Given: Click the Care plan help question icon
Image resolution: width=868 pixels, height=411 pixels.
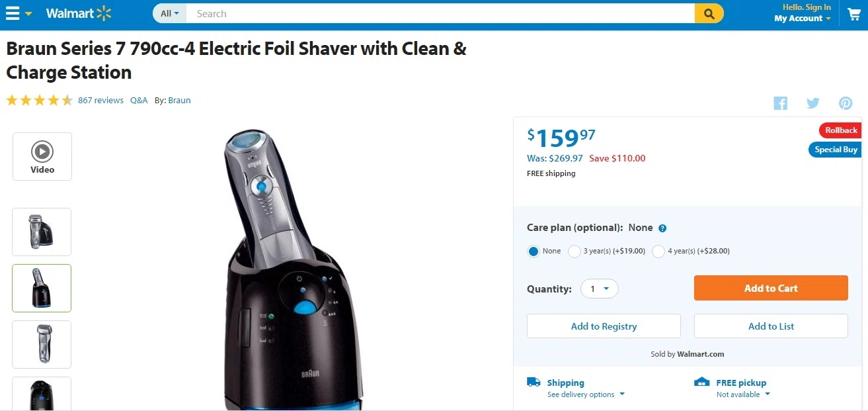Looking at the screenshot, I should tap(662, 228).
